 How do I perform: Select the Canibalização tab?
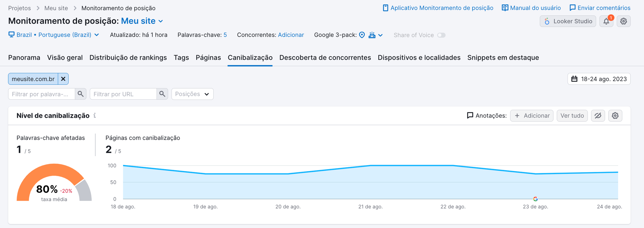click(250, 58)
